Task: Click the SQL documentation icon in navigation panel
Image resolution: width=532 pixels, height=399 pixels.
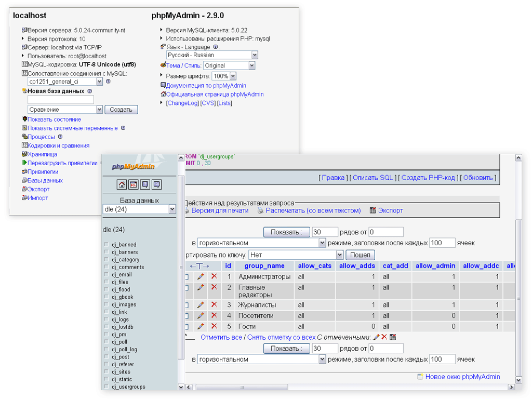Action: click(x=156, y=184)
